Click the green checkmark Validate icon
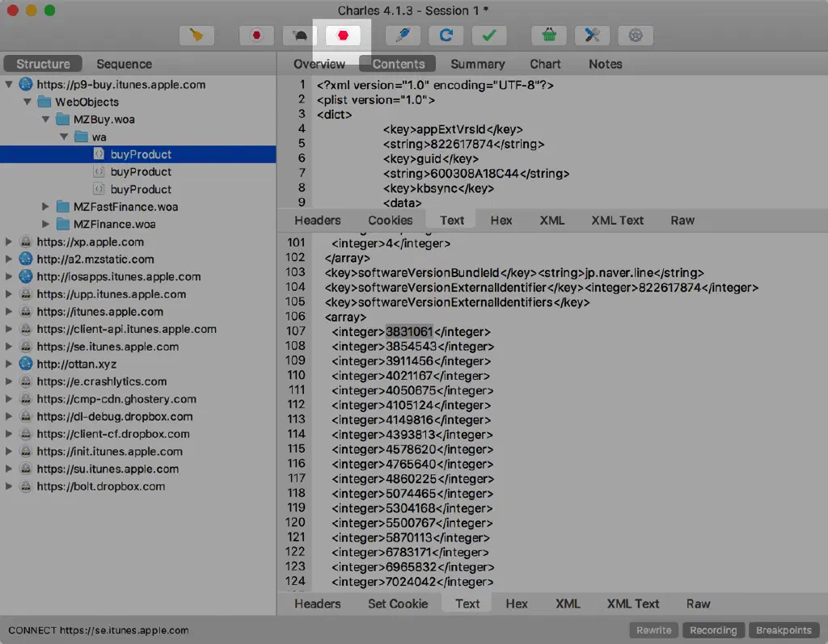This screenshot has height=644, width=828. pos(489,36)
